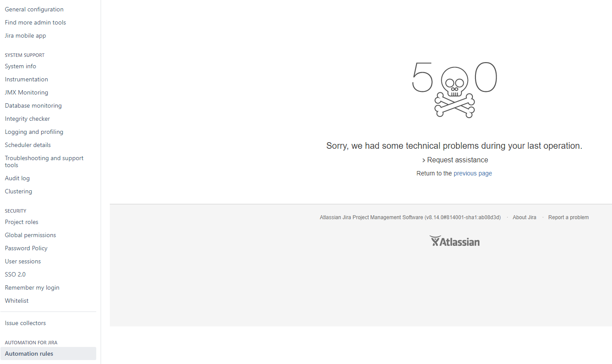The height and width of the screenshot is (364, 612).
Task: Click the 500 skull and crossbones graphic
Action: pos(454,90)
